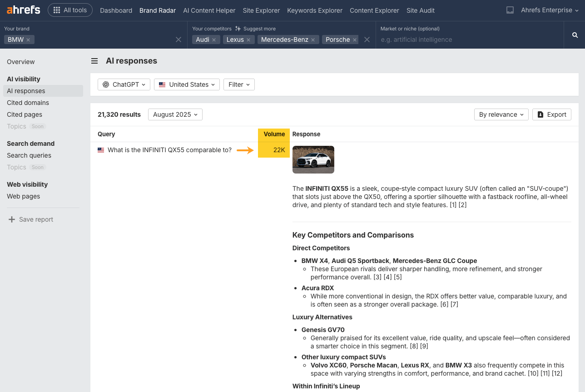The image size is (585, 392).
Task: Open the By relevance sort dropdown
Action: 501,114
